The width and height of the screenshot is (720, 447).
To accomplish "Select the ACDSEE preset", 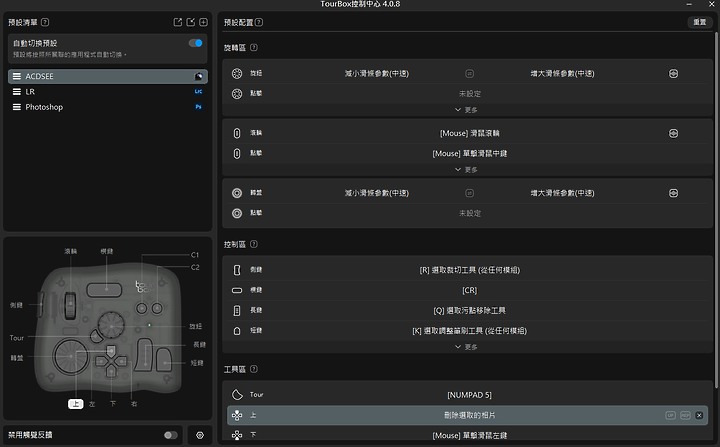I will [x=108, y=76].
